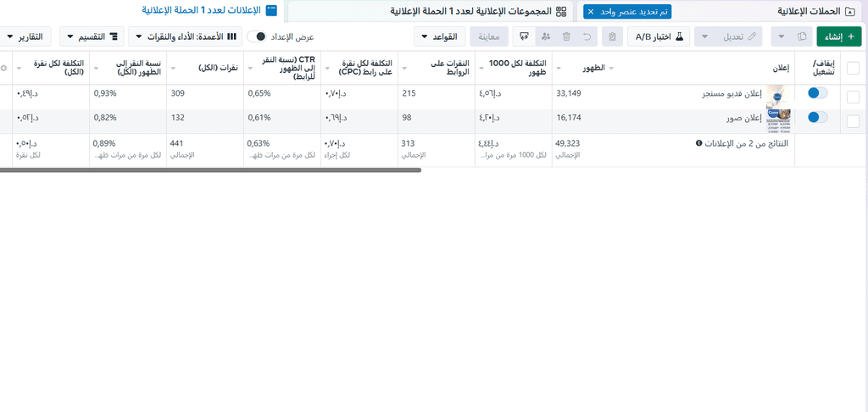Click the undo arrow icon

[x=587, y=36]
